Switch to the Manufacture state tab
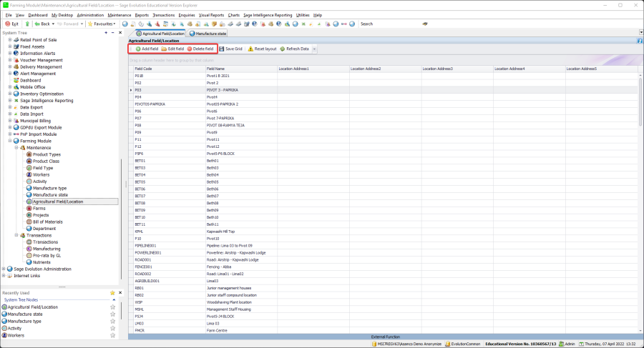This screenshot has height=348, width=644. pos(208,33)
